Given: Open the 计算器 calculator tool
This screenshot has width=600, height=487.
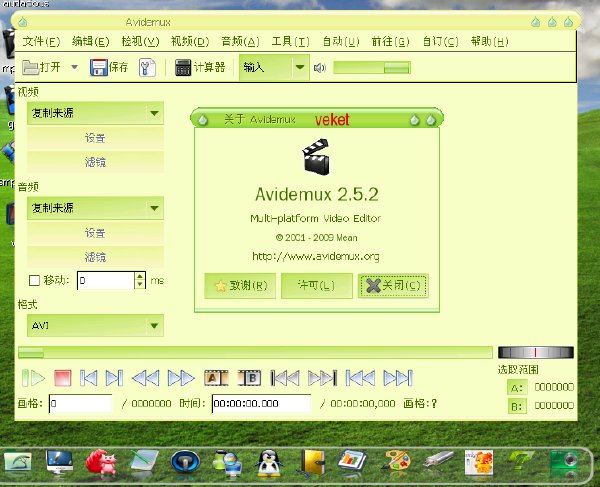Looking at the screenshot, I should (200, 68).
